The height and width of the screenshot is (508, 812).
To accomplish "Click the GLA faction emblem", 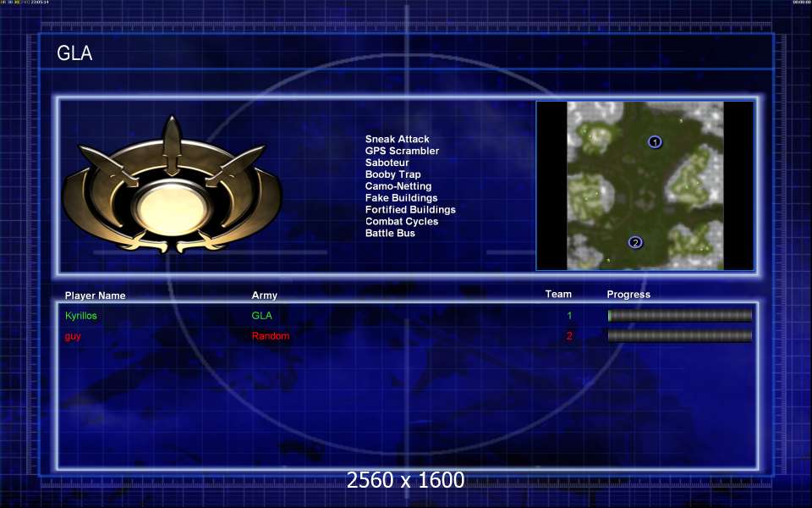I will coord(172,185).
